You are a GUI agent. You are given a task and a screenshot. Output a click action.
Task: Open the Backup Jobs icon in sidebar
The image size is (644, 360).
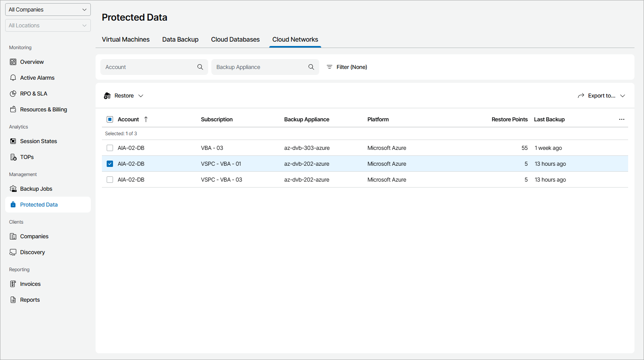pyautogui.click(x=13, y=189)
